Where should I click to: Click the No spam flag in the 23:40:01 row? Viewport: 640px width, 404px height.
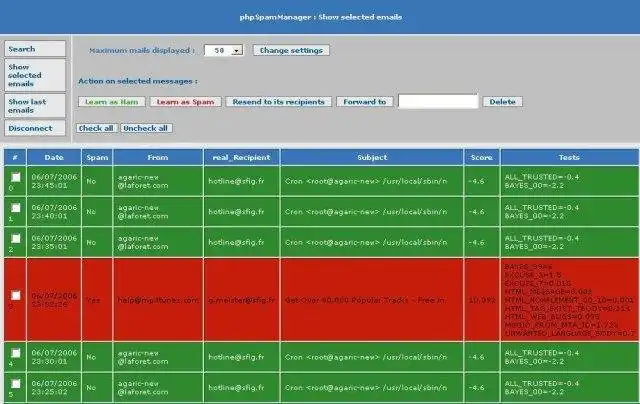[x=91, y=212]
